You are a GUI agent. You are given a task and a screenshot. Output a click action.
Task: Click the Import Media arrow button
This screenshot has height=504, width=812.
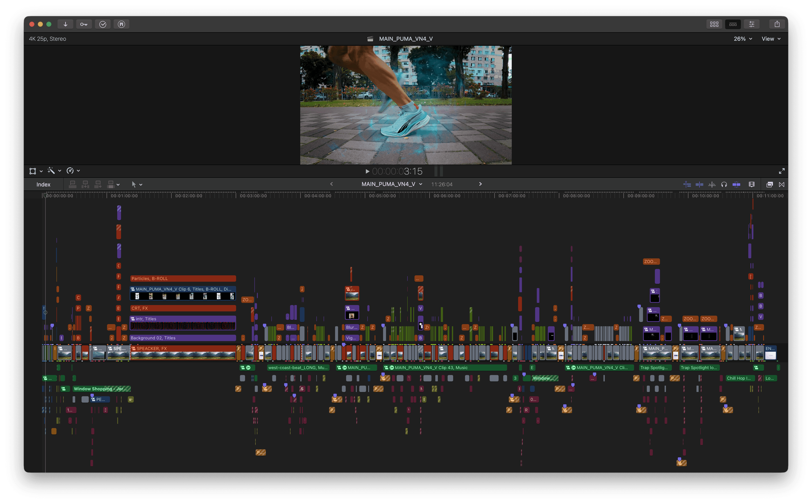tap(65, 24)
